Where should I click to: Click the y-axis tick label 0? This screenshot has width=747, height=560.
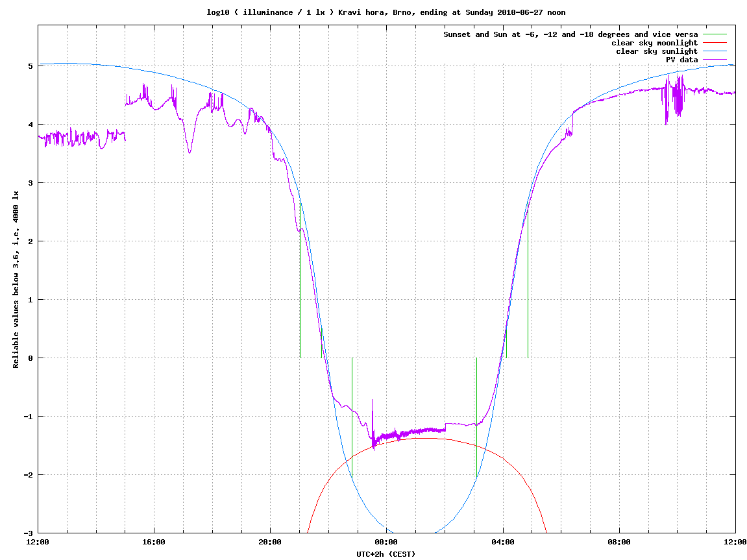tap(31, 358)
